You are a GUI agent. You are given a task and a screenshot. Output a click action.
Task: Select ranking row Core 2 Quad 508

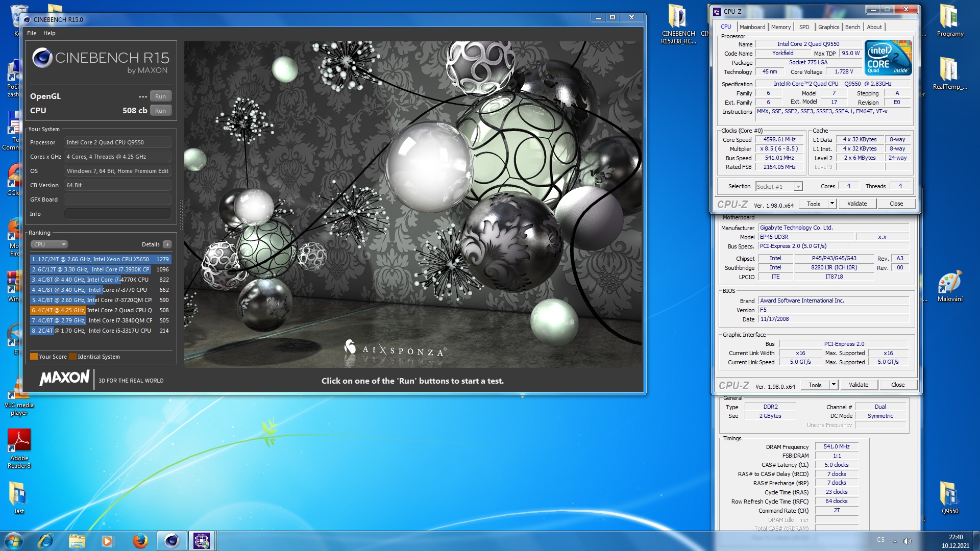(x=101, y=310)
